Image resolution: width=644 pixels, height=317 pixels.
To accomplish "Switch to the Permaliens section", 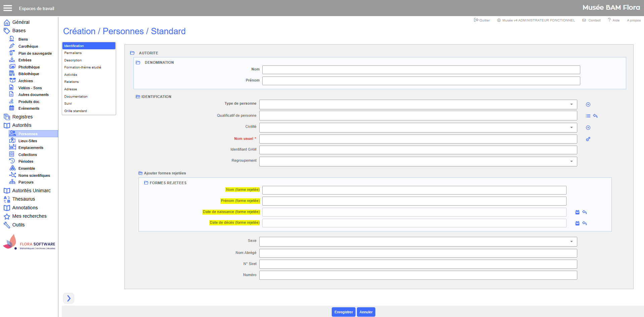I will point(73,53).
